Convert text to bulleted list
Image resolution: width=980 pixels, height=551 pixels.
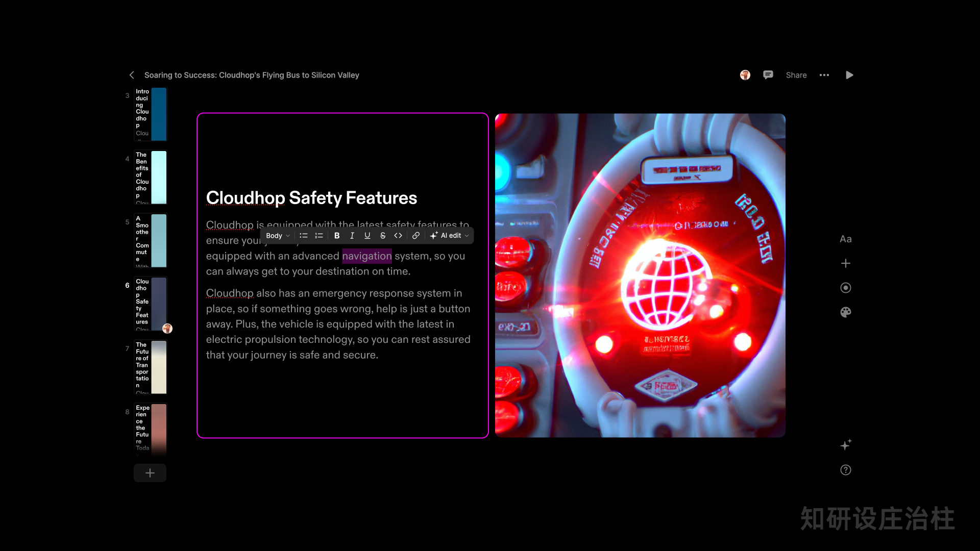[x=304, y=236]
